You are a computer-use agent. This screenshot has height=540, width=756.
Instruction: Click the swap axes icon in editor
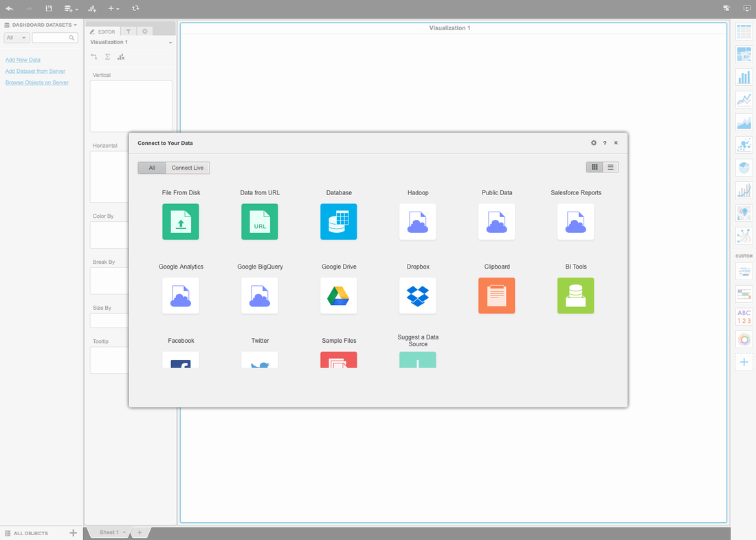(x=94, y=57)
